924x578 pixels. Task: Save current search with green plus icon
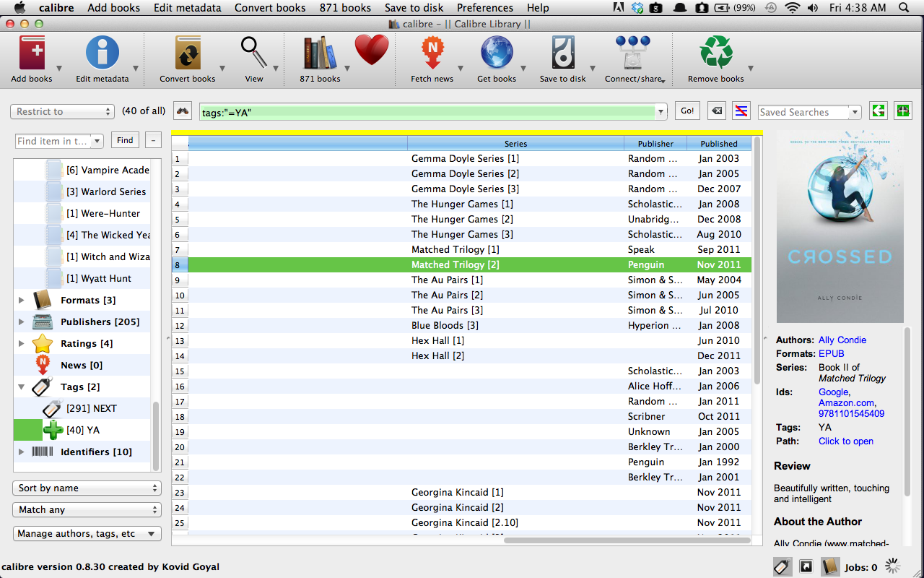click(902, 111)
